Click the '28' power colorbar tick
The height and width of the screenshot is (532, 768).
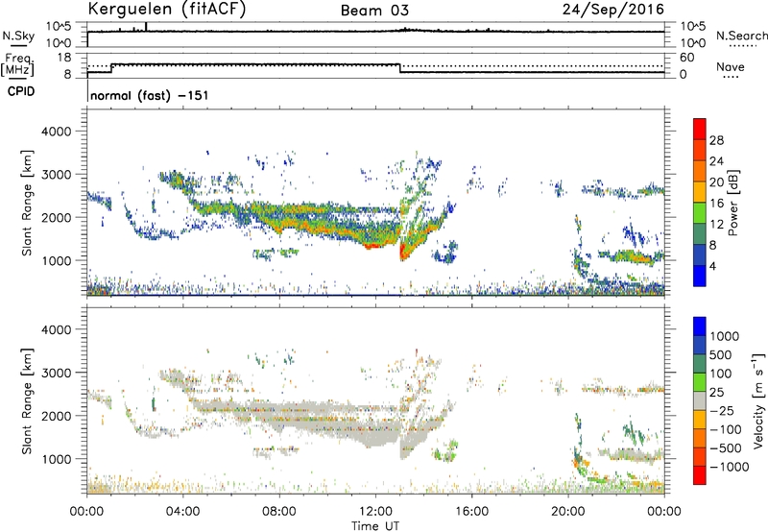tap(716, 140)
